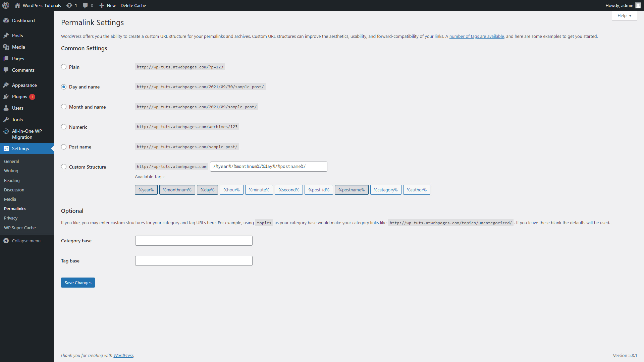Click the Dashboard gauge icon
The height and width of the screenshot is (362, 644).
[x=6, y=20]
